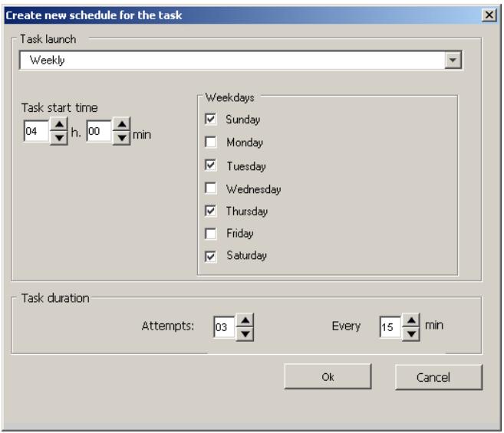The width and height of the screenshot is (504, 433).
Task: Open the Task launch Weekly dropdown
Action: (x=453, y=60)
